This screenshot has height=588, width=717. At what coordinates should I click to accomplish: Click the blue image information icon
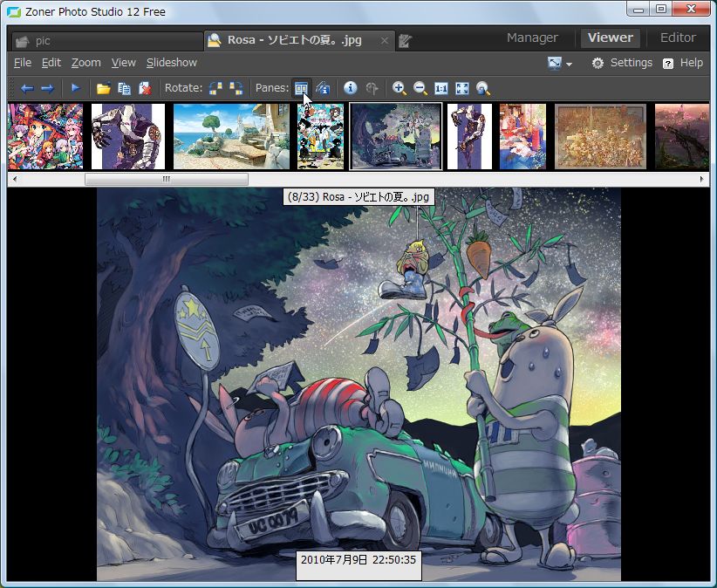351,88
